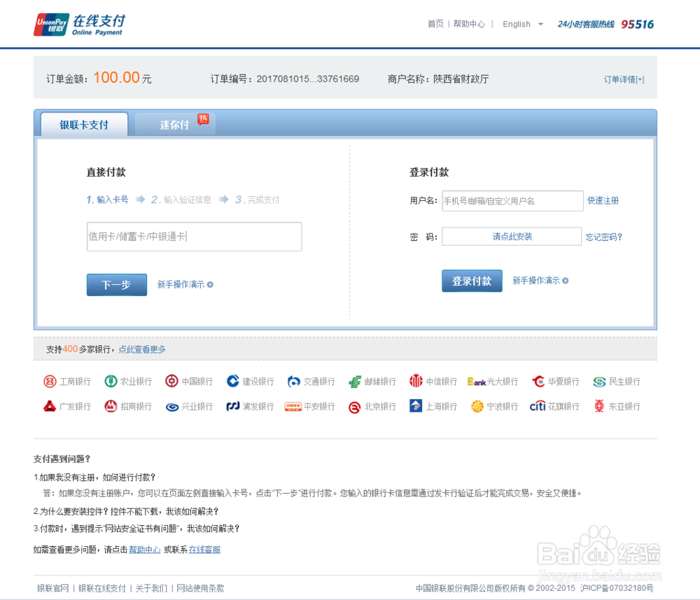Select the 平安银行 bank icon

(293, 407)
